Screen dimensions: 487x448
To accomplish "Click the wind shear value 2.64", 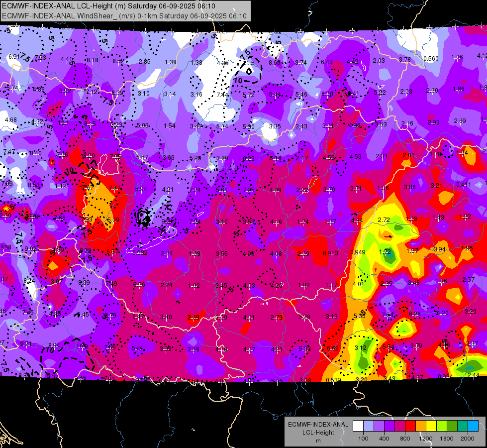I will pos(167,253).
